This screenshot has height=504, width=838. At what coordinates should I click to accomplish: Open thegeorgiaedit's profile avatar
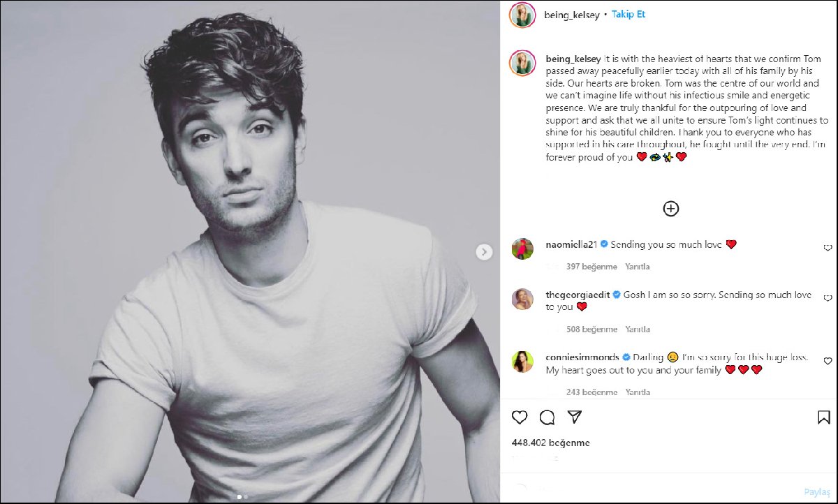click(x=522, y=299)
